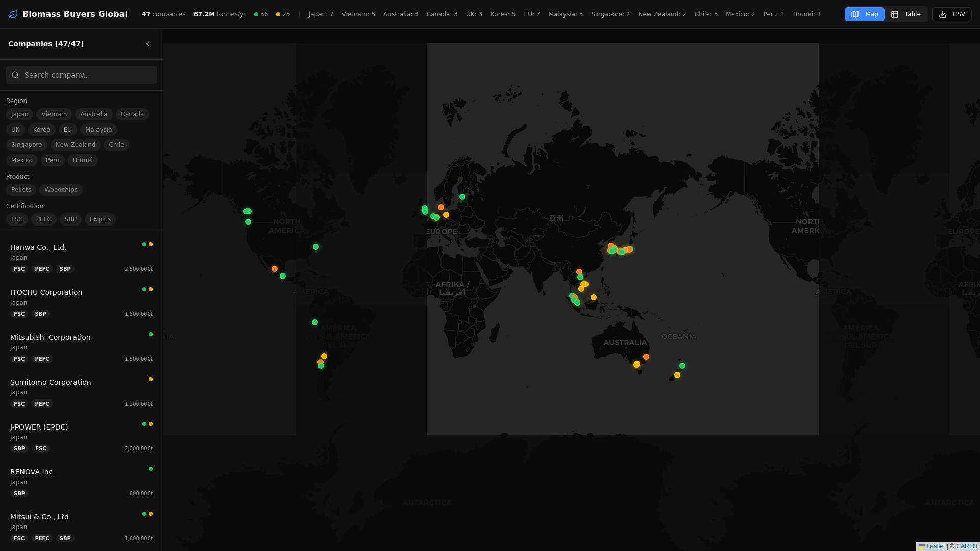Image resolution: width=980 pixels, height=551 pixels.
Task: Select Woodchips product filter
Action: point(61,190)
